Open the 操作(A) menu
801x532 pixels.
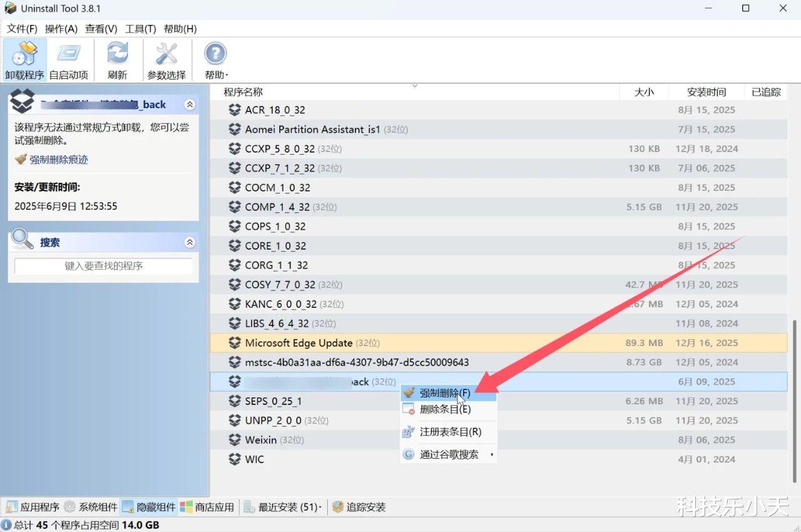pyautogui.click(x=61, y=29)
